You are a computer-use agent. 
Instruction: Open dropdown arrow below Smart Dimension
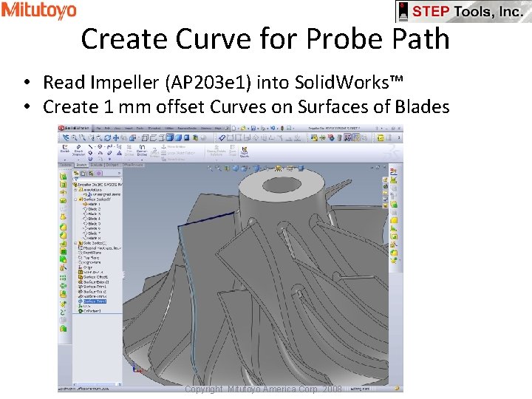pyautogui.click(x=79, y=160)
